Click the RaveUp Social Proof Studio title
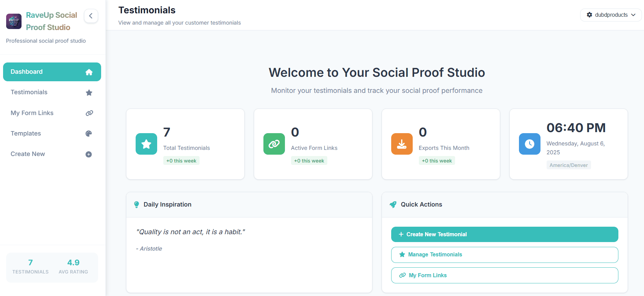Image resolution: width=644 pixels, height=296 pixels. pyautogui.click(x=52, y=21)
